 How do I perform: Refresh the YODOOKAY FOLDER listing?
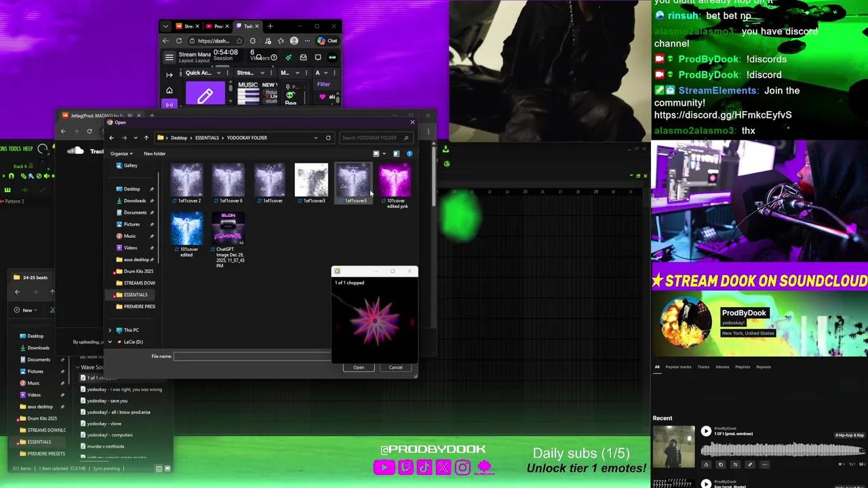[328, 138]
